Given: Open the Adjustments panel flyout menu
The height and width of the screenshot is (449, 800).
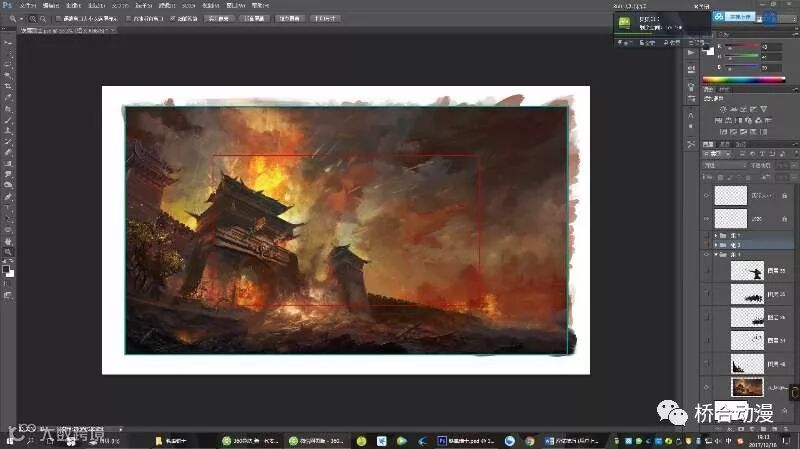Looking at the screenshot, I should coord(795,90).
